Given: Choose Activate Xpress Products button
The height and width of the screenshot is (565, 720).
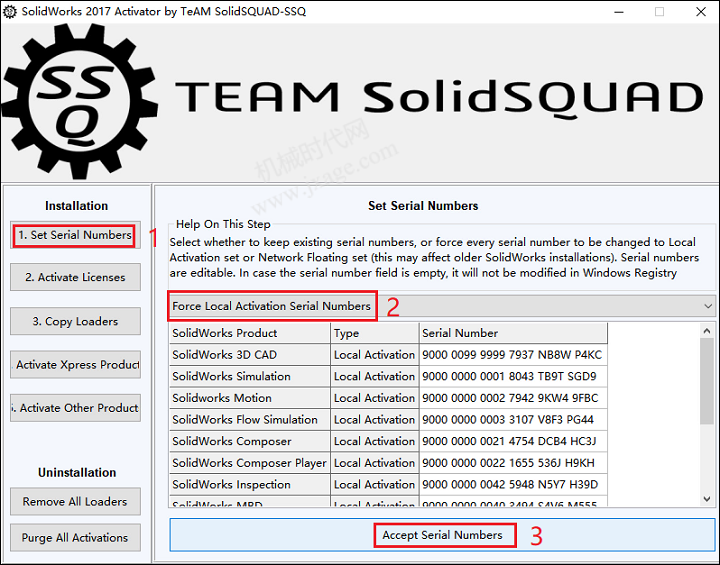Looking at the screenshot, I should tap(75, 365).
